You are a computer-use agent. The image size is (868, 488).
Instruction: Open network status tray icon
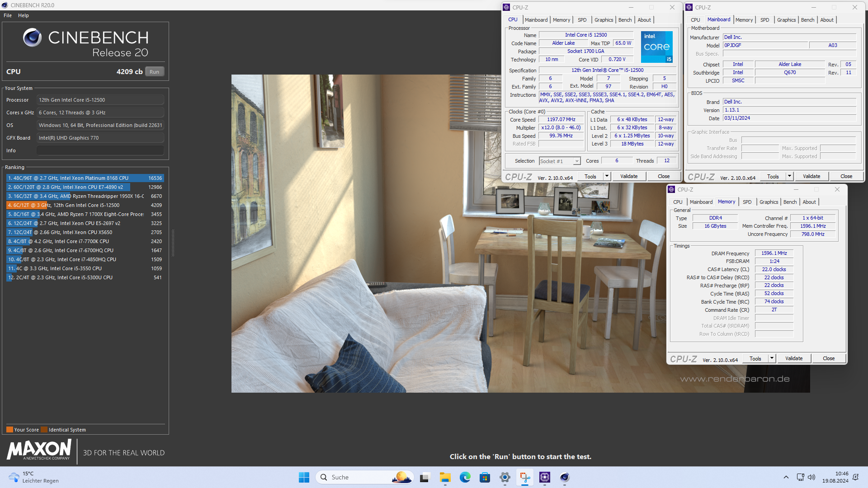(x=800, y=477)
